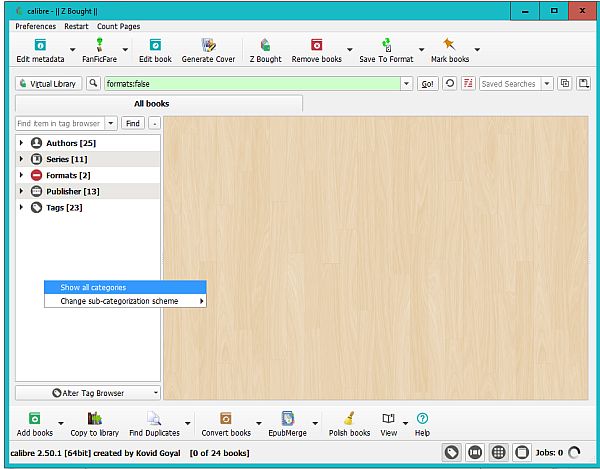This screenshot has width=600, height=469.
Task: Reset the quick search
Action: point(450,83)
